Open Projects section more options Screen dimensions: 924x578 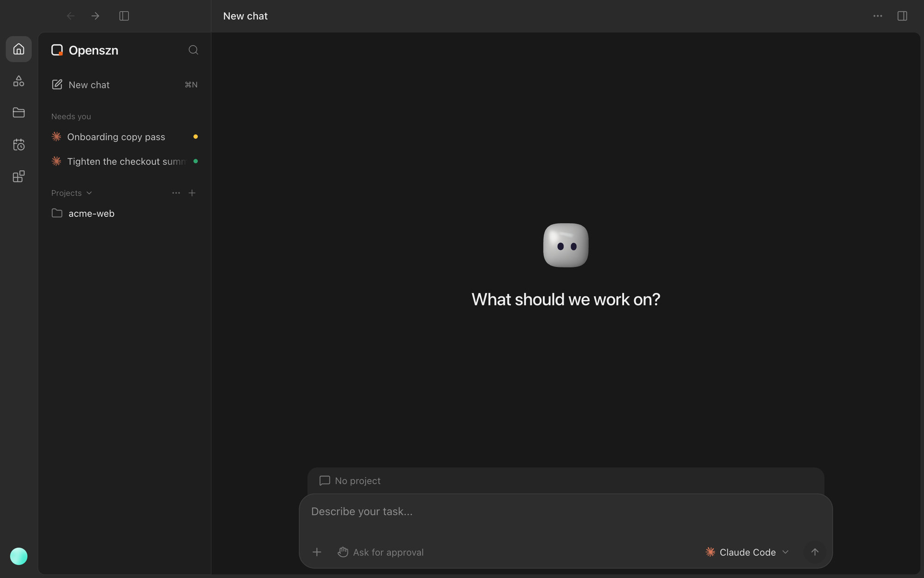pos(176,193)
